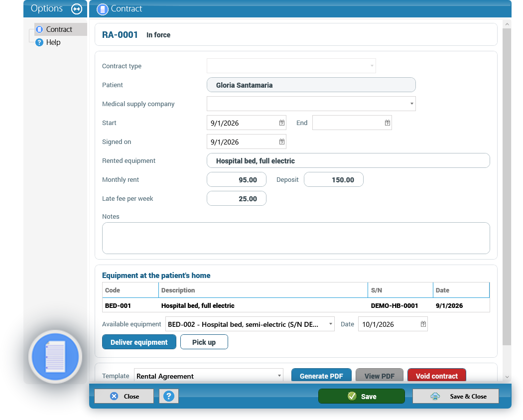523x420 pixels.
Task: Open the End date calendar picker
Action: coord(387,123)
